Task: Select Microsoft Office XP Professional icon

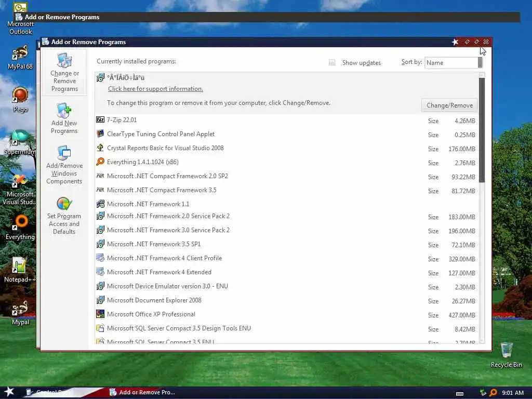Action: (100, 314)
